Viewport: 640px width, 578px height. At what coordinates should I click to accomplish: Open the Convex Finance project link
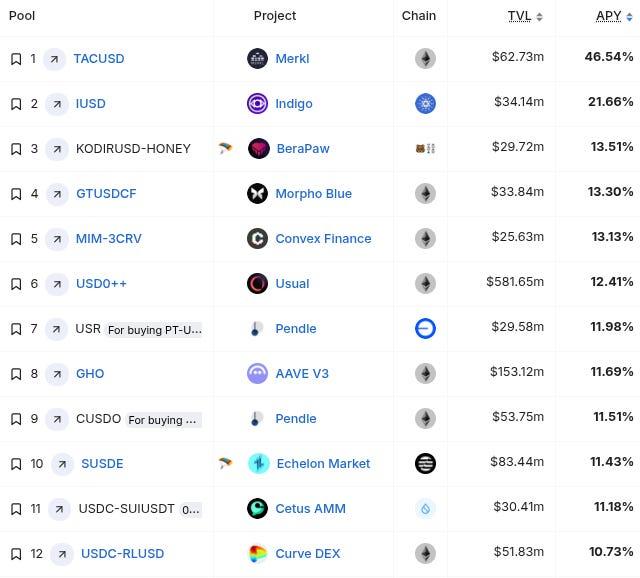[x=323, y=239]
